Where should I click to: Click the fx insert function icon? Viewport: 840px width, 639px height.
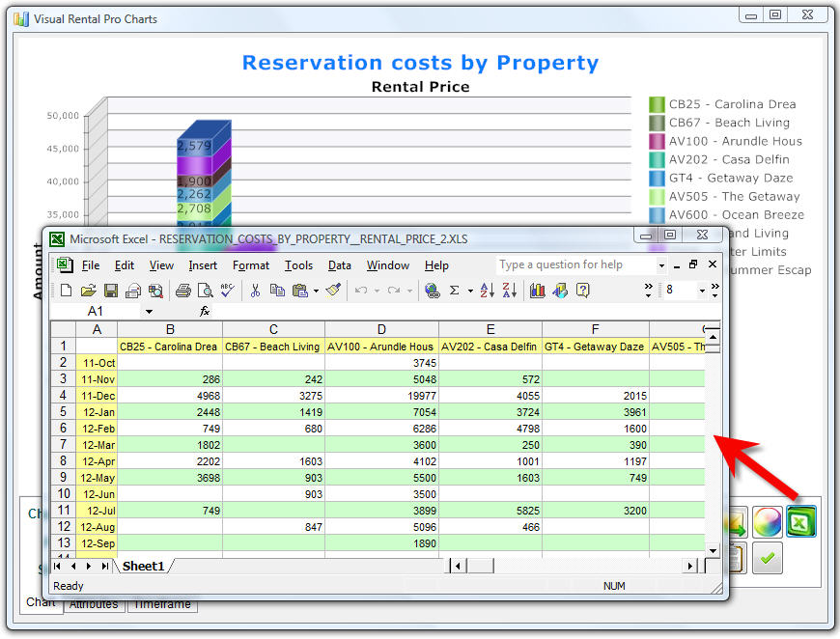[x=205, y=311]
